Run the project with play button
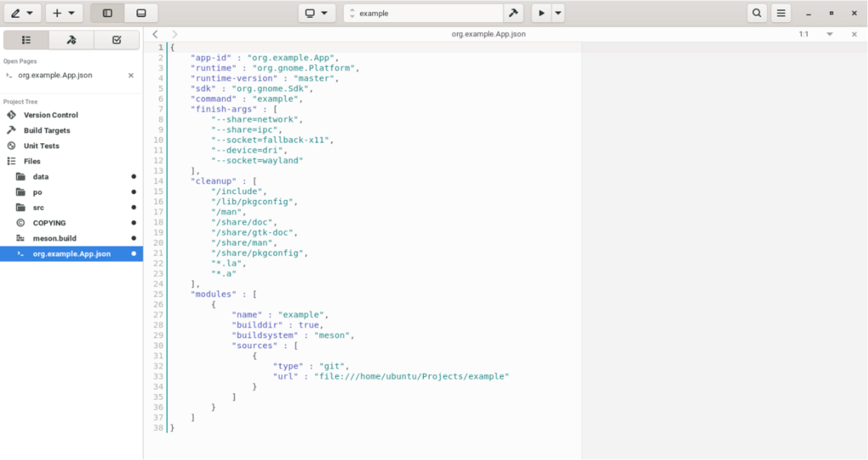 [542, 13]
